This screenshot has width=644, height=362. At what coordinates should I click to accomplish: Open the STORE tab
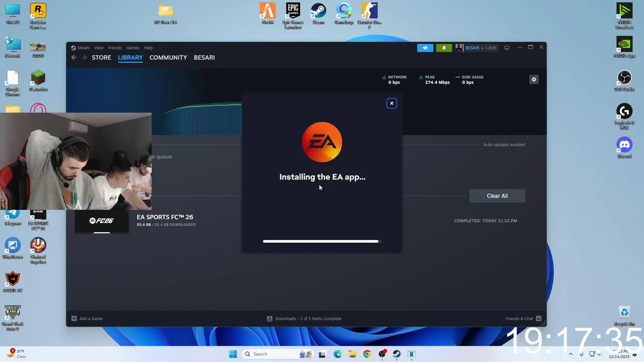101,57
